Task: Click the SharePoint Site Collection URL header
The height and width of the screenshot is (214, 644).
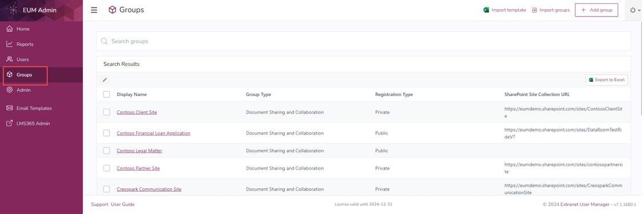Action: (537, 94)
